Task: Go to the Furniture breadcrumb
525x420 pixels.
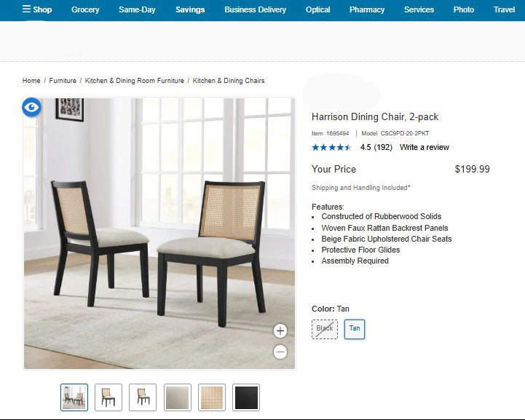Action: click(x=63, y=81)
